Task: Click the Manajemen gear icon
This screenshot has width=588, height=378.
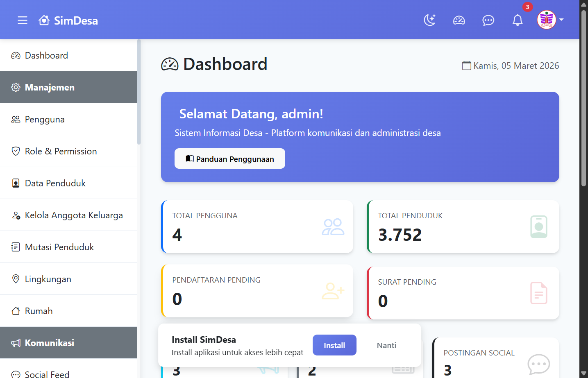Action: [x=16, y=87]
